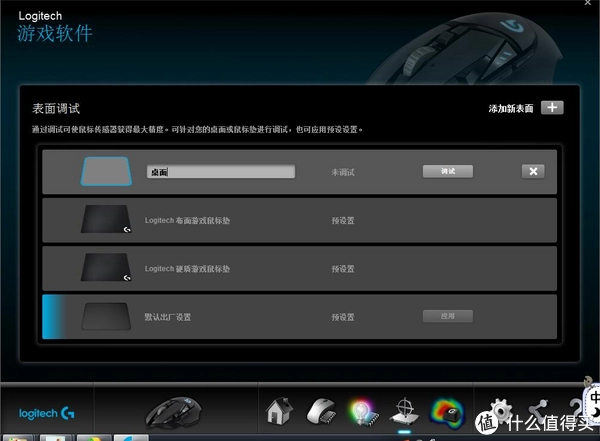Click the 表面调试 heading
The image size is (600, 441).
(56, 108)
